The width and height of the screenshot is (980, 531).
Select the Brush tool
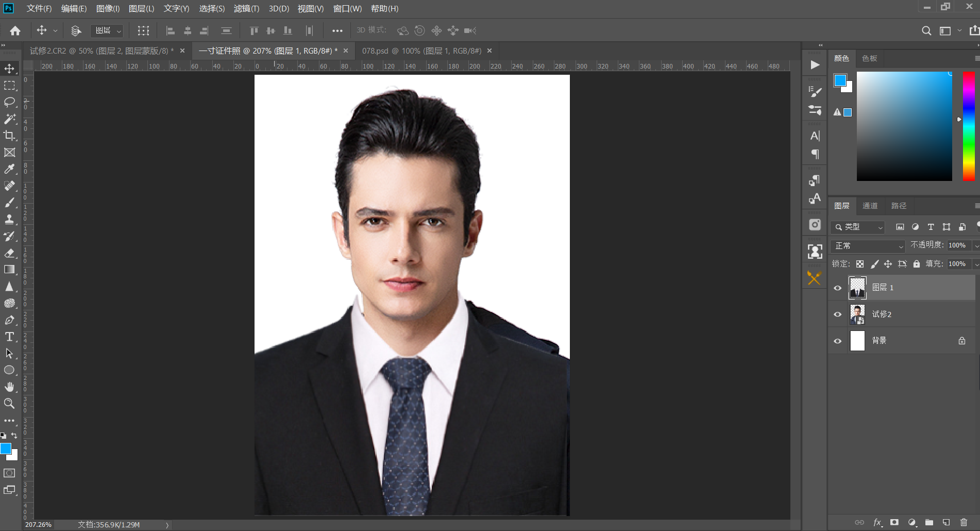click(9, 203)
